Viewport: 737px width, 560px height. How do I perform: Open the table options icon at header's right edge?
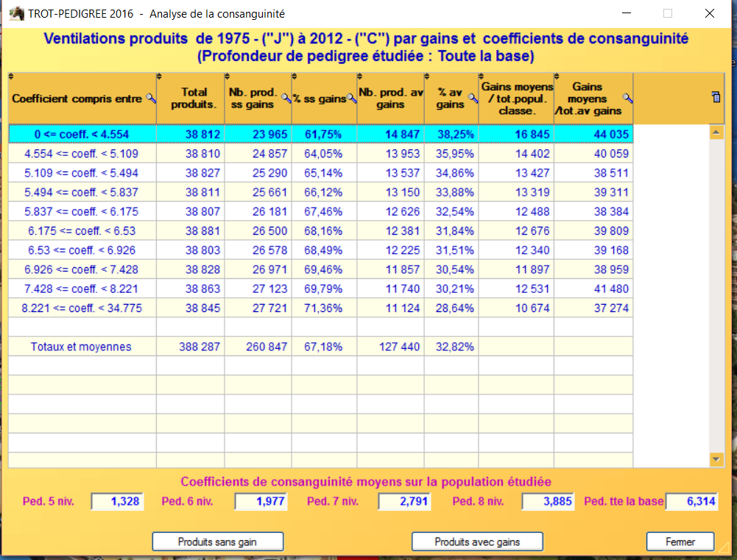click(x=716, y=97)
